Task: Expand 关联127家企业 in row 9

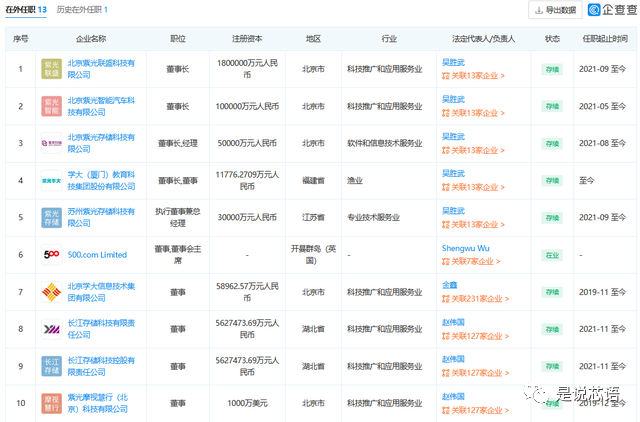Action: [476, 373]
